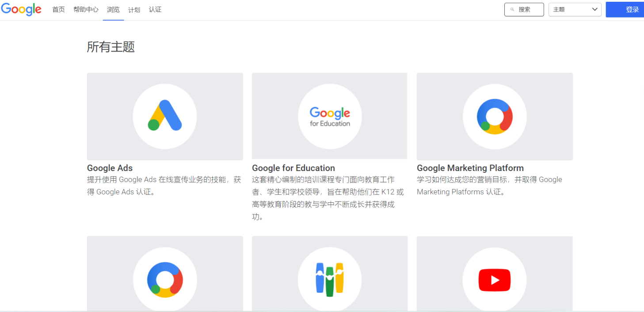Open the 帮助中心 menu item
The height and width of the screenshot is (312, 644).
[x=85, y=9]
